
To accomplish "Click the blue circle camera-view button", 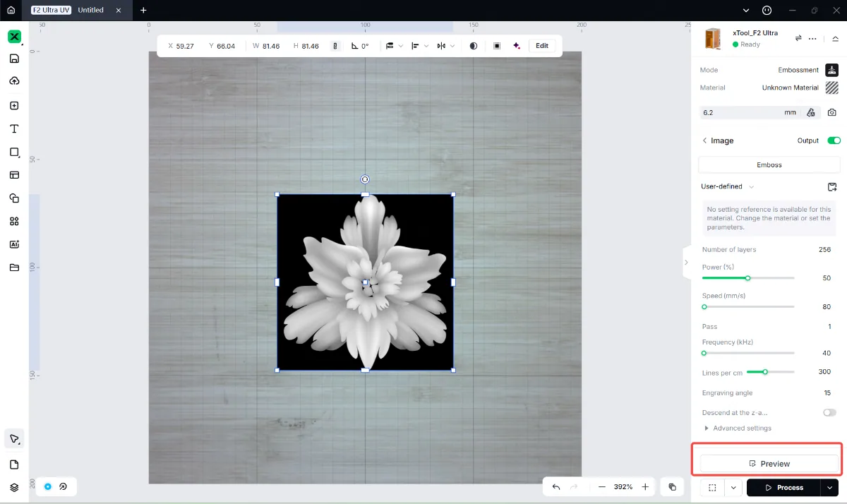I will [48, 486].
